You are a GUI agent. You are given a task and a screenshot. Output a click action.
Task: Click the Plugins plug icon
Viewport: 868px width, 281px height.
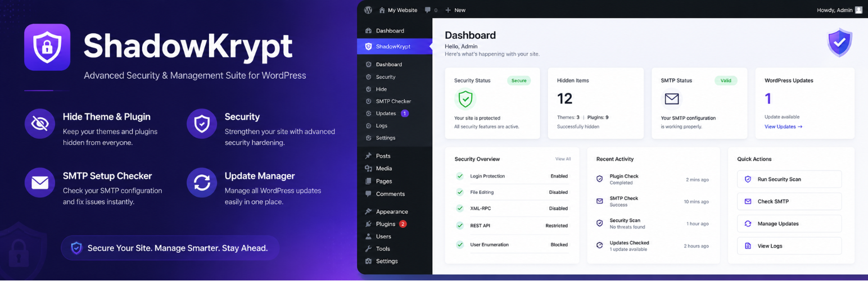[x=368, y=224]
